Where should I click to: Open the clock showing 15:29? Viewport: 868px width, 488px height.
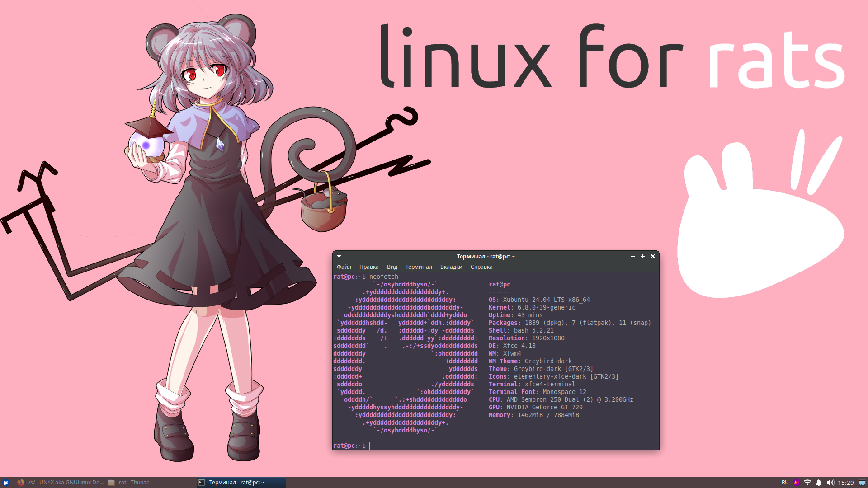pos(846,483)
